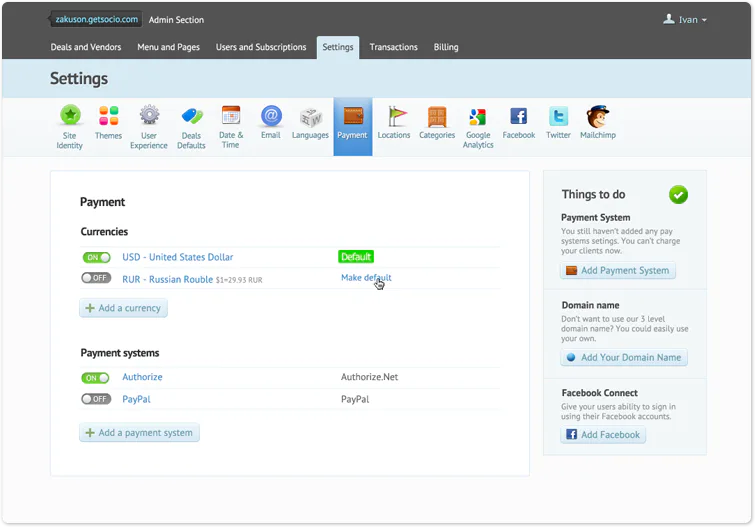Go to Users and Subscriptions tab
Viewport: 755px width, 527px height.
pyautogui.click(x=261, y=47)
